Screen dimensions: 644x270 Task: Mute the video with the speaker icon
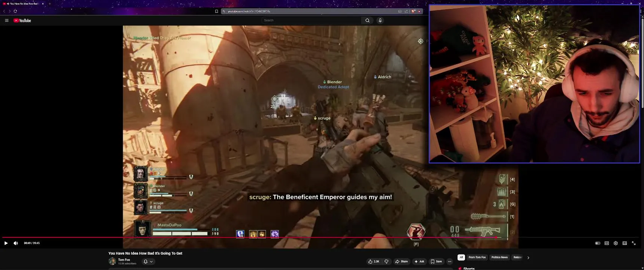click(x=16, y=243)
